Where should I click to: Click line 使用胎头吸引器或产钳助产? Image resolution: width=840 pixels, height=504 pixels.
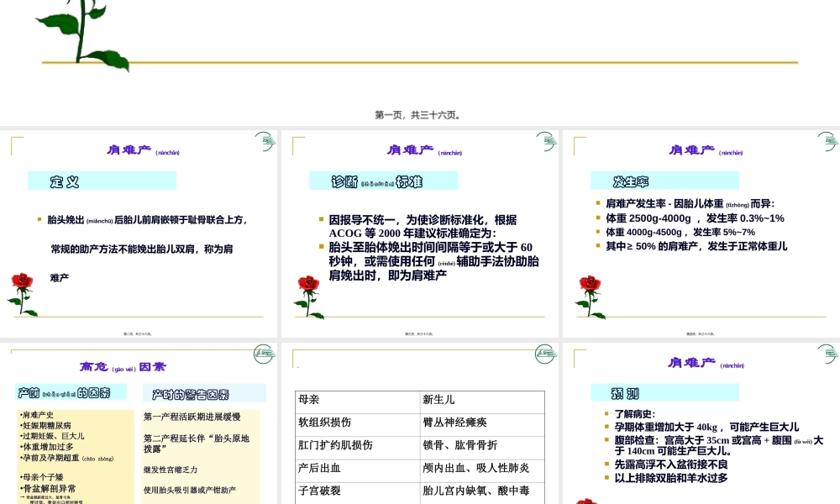(190, 490)
